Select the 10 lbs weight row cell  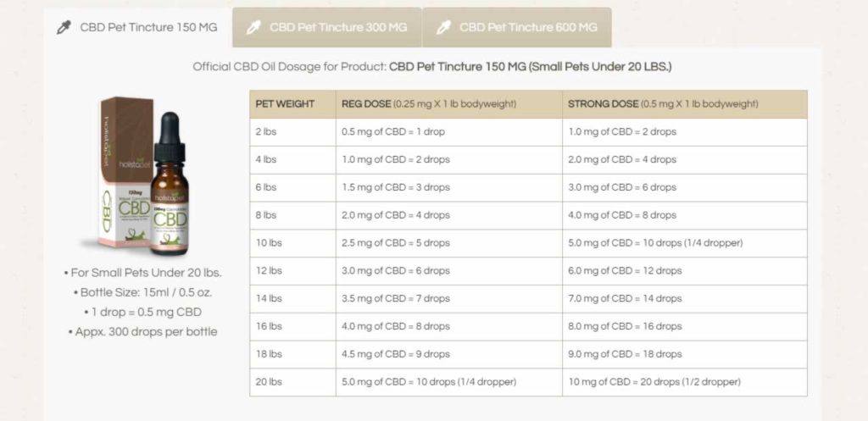pyautogui.click(x=292, y=243)
